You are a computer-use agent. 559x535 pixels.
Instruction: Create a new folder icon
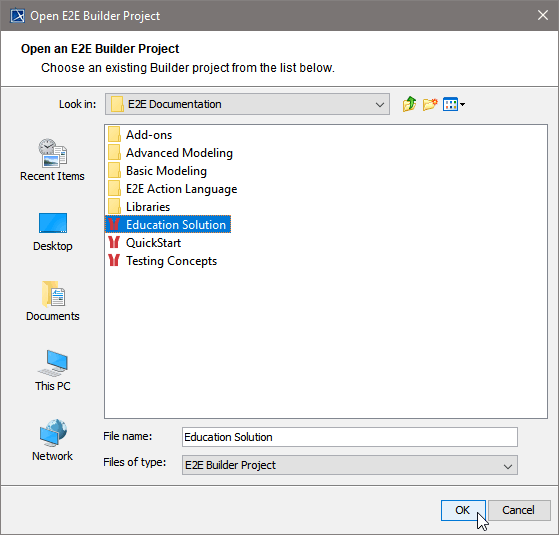[430, 104]
